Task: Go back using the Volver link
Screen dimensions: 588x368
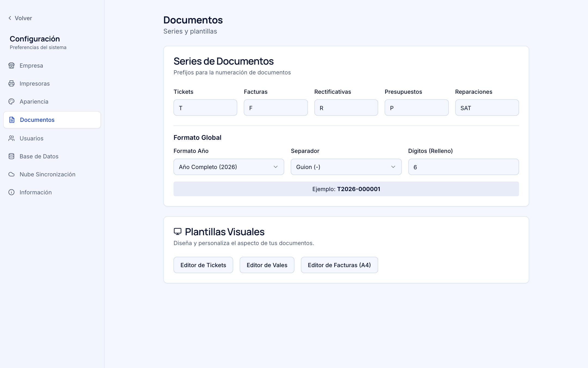Action: pos(20,18)
